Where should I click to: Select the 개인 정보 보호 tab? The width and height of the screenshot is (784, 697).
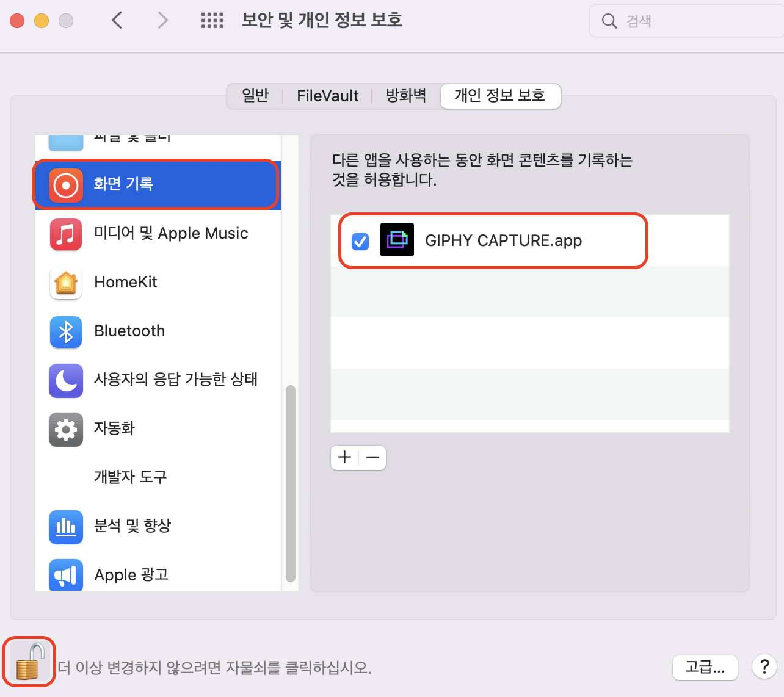[500, 96]
